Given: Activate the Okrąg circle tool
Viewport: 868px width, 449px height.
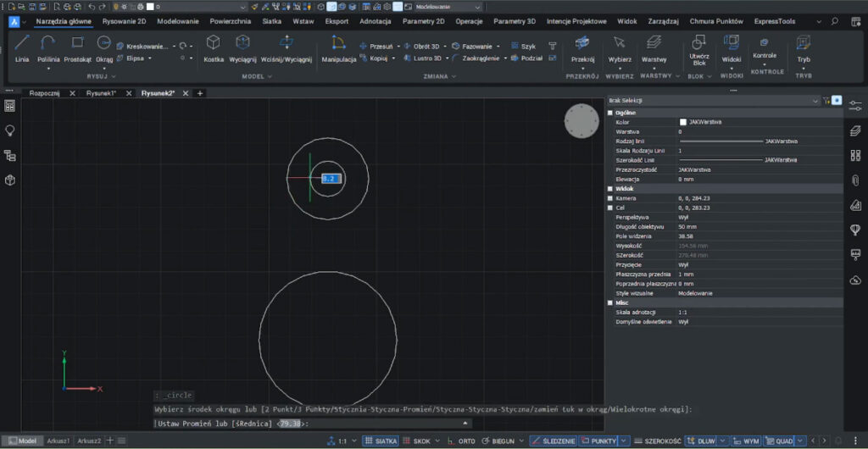Looking at the screenshot, I should [x=103, y=48].
